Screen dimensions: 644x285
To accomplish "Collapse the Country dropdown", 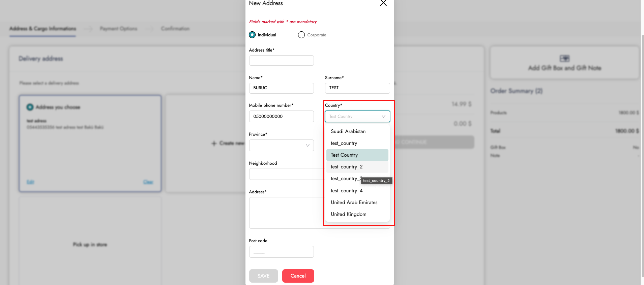I will 383,117.
